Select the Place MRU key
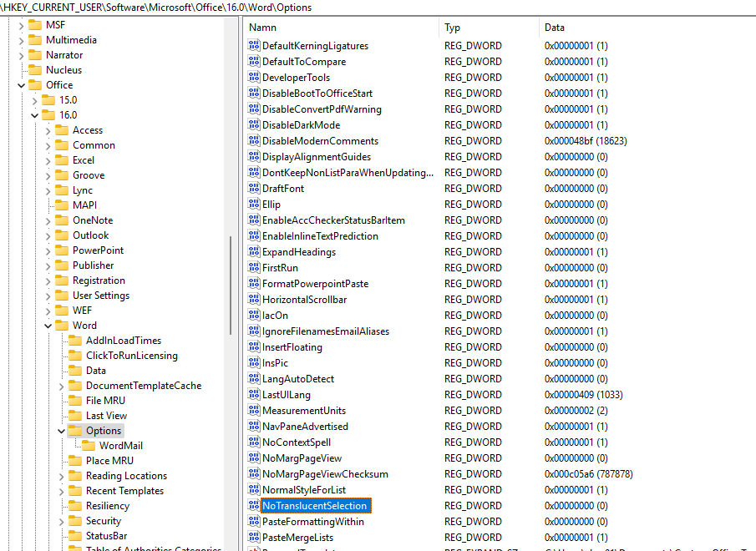Screen dimensions: 756x551 click(x=109, y=461)
